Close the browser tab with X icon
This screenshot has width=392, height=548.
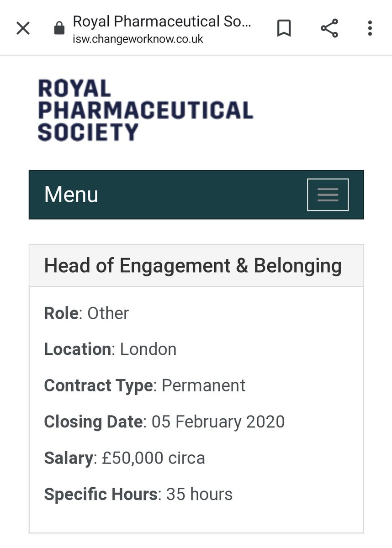point(23,29)
